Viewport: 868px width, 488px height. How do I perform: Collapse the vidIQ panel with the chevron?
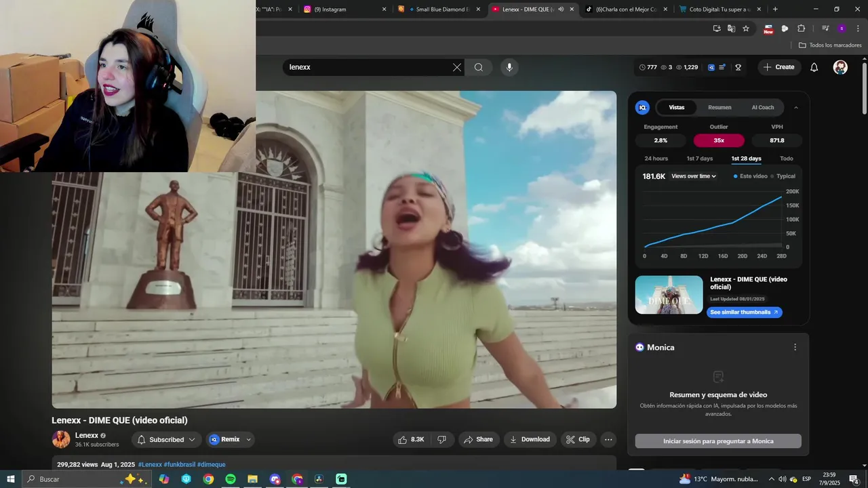(796, 107)
